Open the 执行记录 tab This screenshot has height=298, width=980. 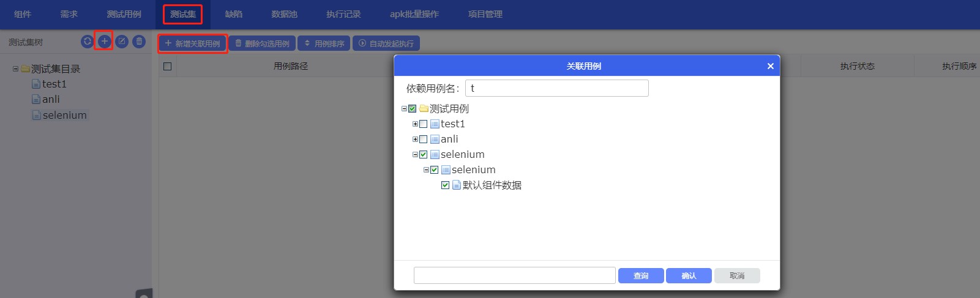tap(343, 14)
